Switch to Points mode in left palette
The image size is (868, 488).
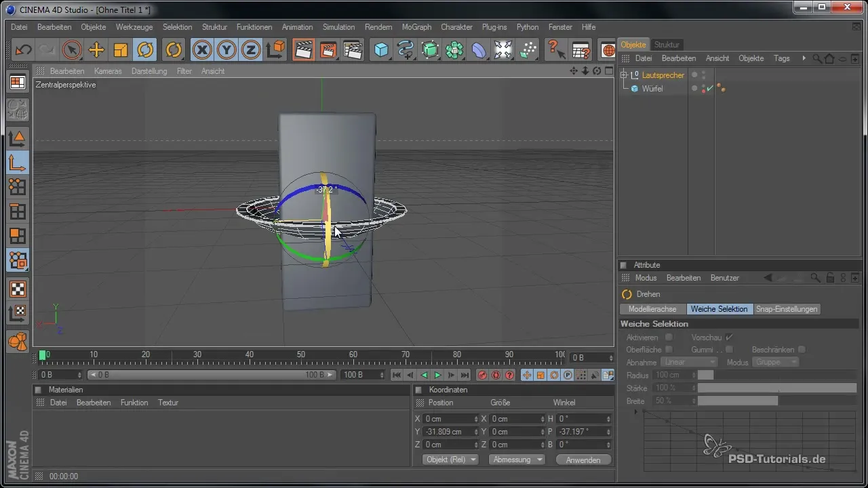click(18, 187)
